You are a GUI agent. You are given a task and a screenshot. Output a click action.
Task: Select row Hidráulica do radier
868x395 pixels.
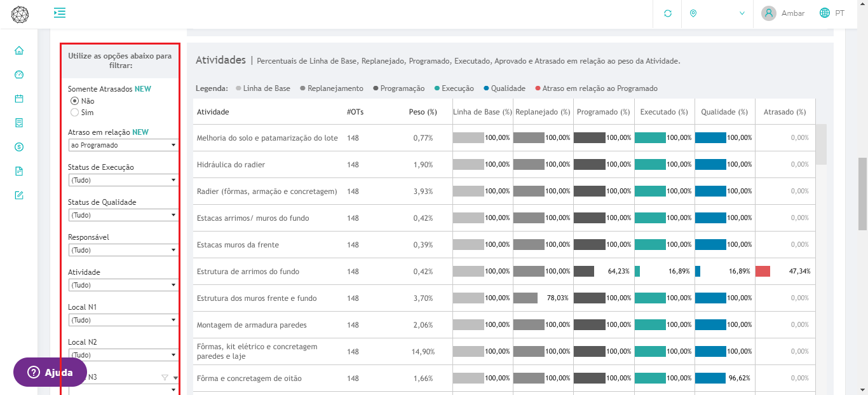pyautogui.click(x=505, y=165)
